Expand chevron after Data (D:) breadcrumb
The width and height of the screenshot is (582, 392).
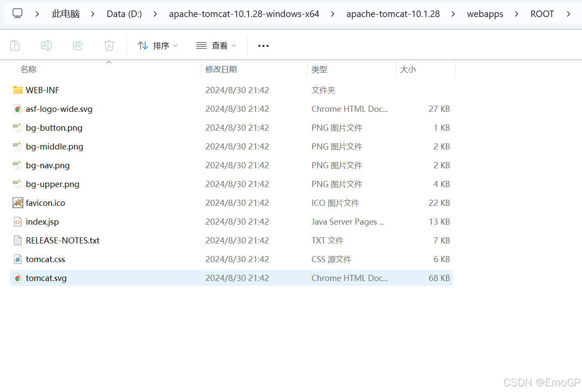click(155, 14)
